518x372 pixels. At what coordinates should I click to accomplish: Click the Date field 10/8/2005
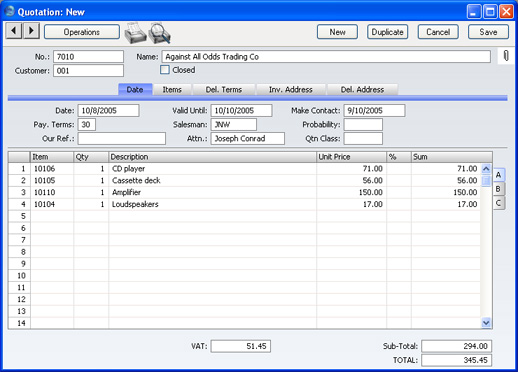(108, 110)
